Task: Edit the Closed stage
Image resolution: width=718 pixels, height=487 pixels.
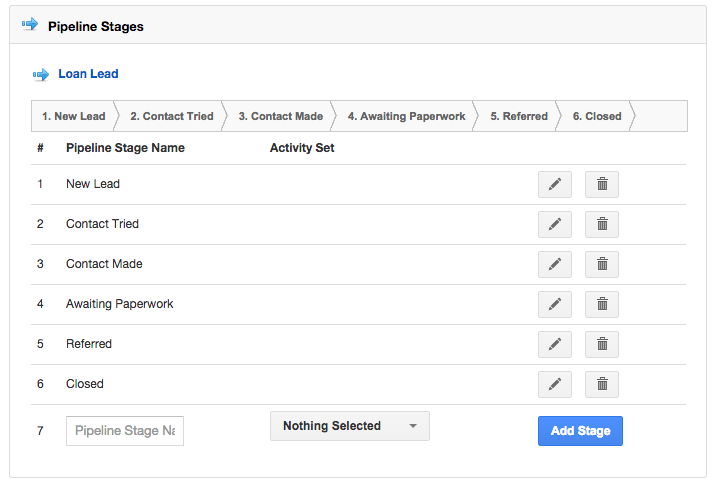Action: point(554,384)
